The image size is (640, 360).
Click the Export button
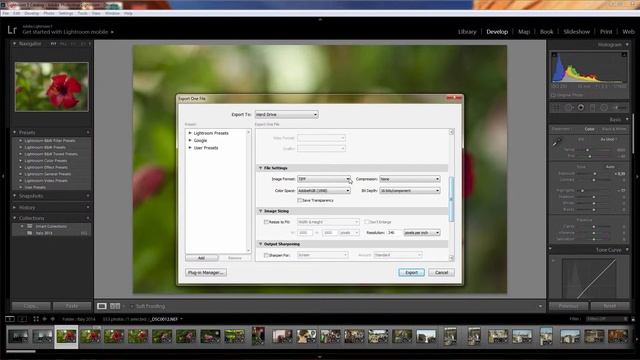click(x=411, y=273)
